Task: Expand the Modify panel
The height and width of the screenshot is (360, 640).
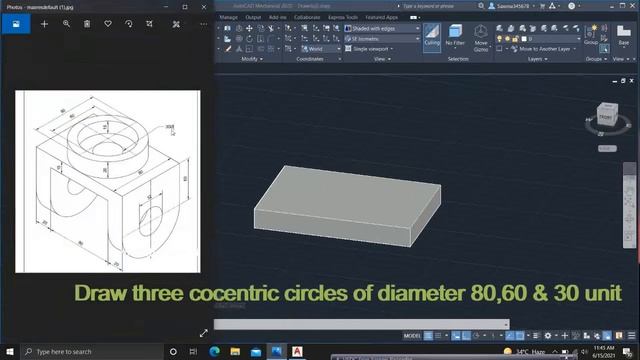Action: [x=252, y=59]
